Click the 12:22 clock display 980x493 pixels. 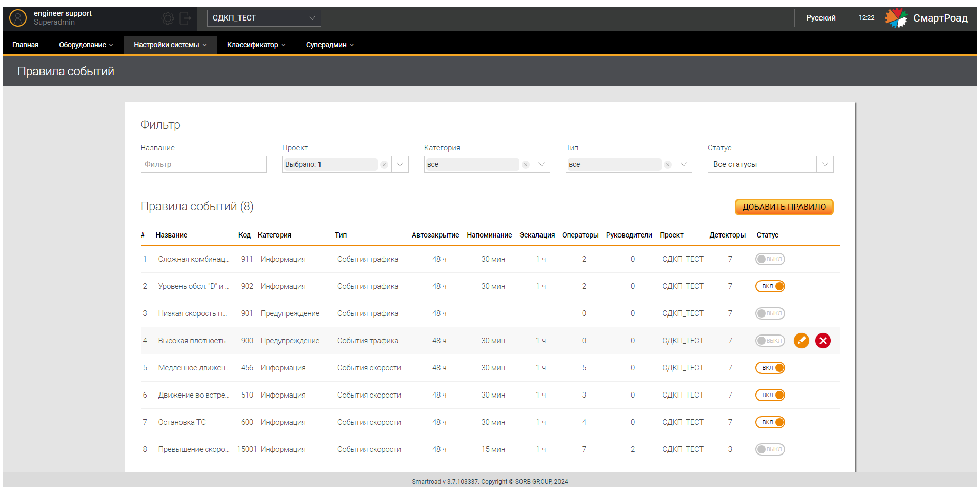tap(867, 18)
